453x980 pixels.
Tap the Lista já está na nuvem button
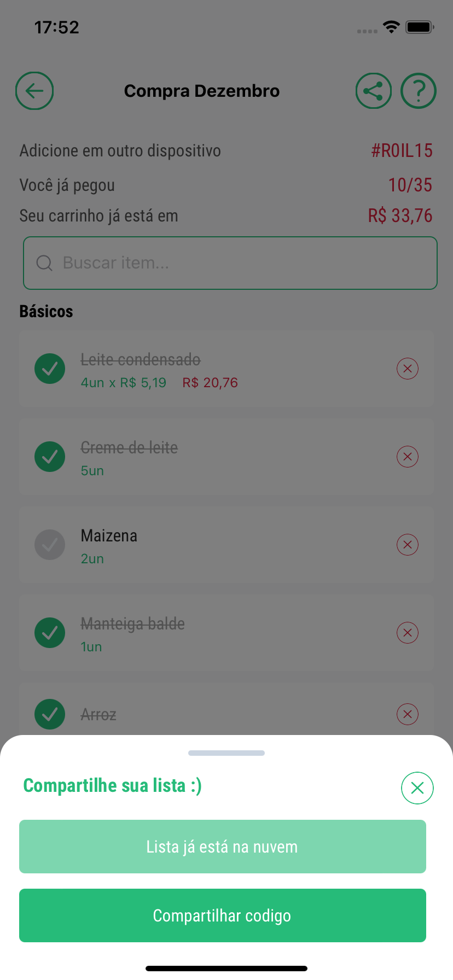pyautogui.click(x=223, y=847)
